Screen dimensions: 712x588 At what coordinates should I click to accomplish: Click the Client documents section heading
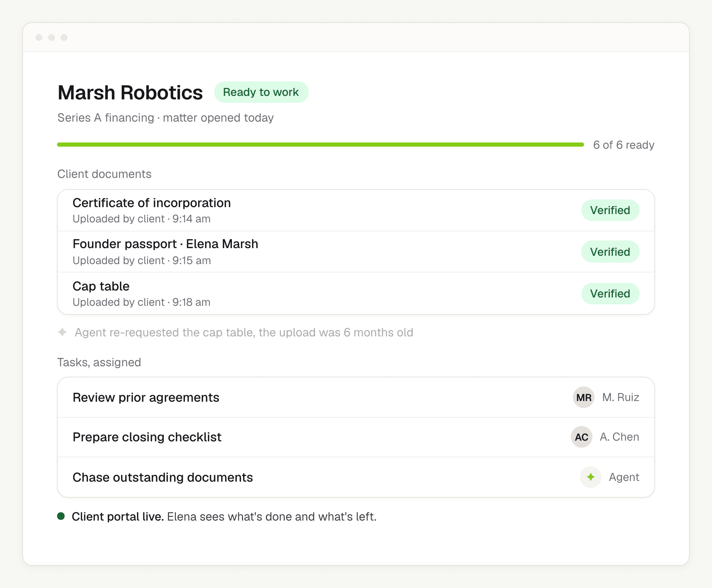click(104, 174)
